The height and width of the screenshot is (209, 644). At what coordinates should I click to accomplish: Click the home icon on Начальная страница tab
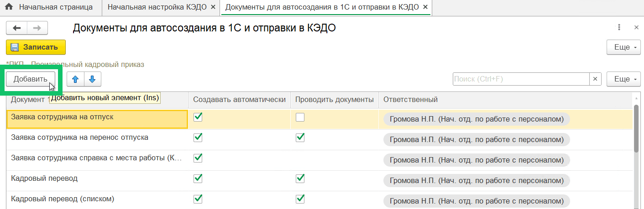[x=9, y=7]
